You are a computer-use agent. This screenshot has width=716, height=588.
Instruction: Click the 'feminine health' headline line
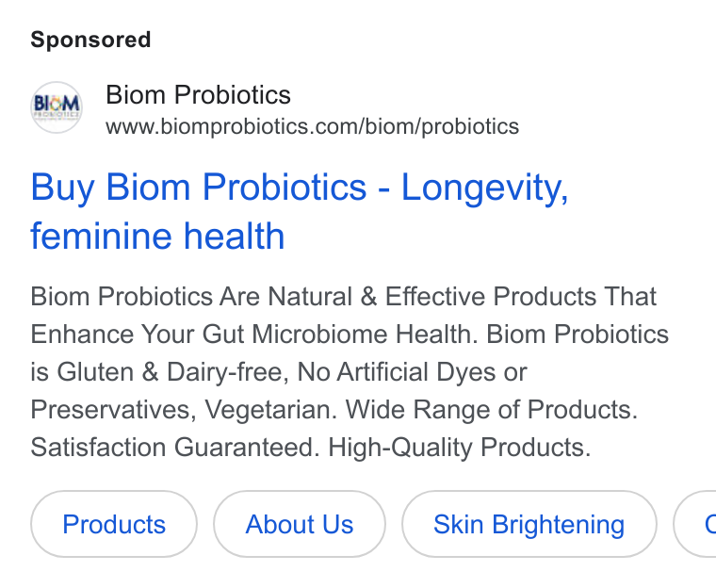[x=157, y=237]
